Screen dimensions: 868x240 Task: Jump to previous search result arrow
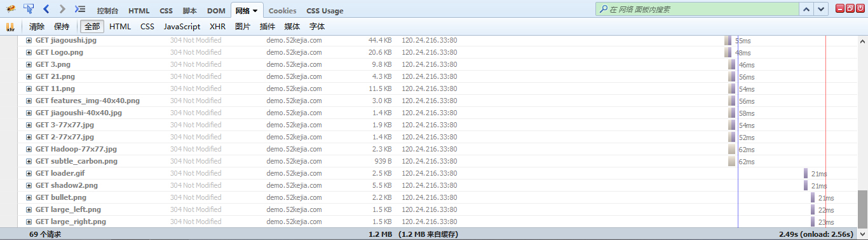[806, 9]
